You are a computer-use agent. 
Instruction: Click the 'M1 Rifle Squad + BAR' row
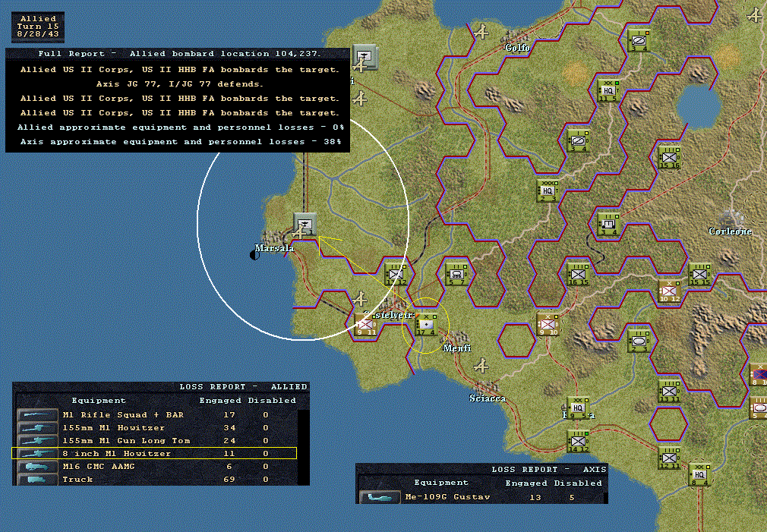click(156, 415)
